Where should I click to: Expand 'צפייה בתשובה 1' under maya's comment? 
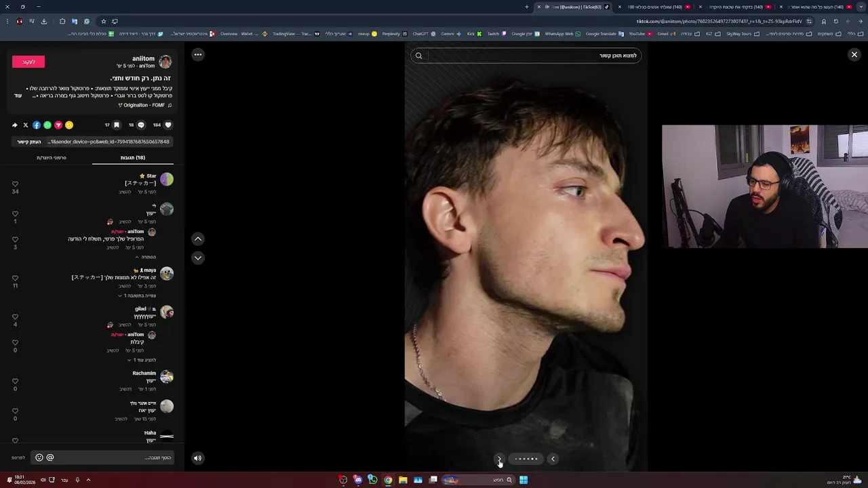[x=137, y=296]
